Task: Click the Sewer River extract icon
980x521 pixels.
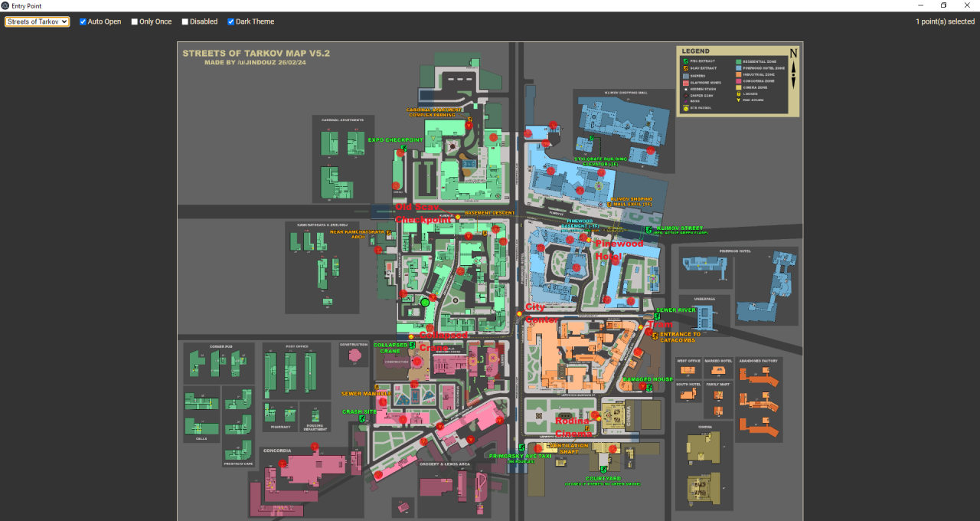Action: [x=657, y=316]
